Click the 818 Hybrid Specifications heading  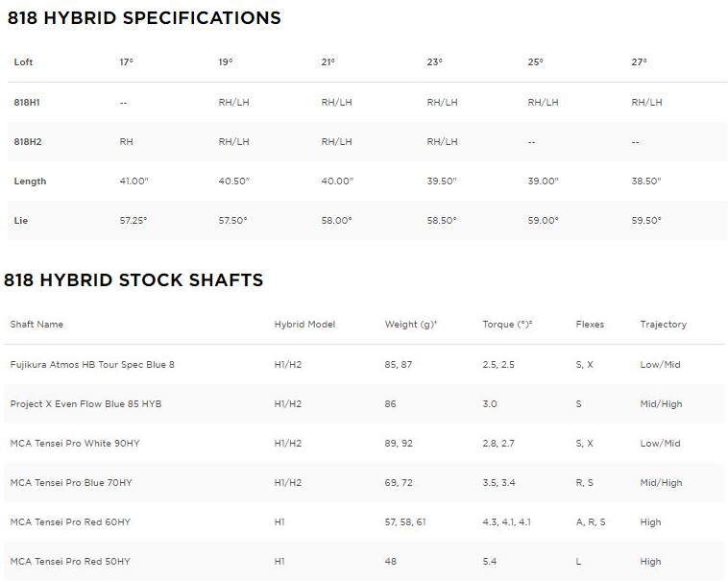pos(144,17)
